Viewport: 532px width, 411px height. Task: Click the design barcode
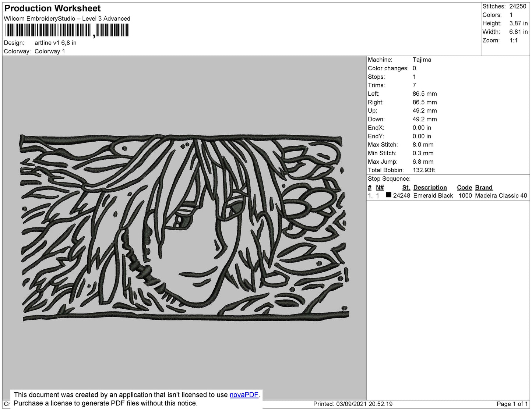click(67, 30)
